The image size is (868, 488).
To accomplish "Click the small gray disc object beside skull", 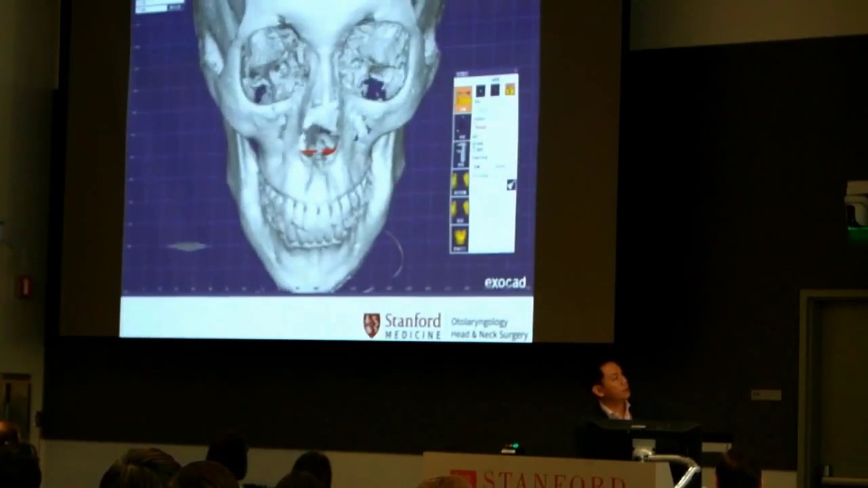I will coord(188,247).
